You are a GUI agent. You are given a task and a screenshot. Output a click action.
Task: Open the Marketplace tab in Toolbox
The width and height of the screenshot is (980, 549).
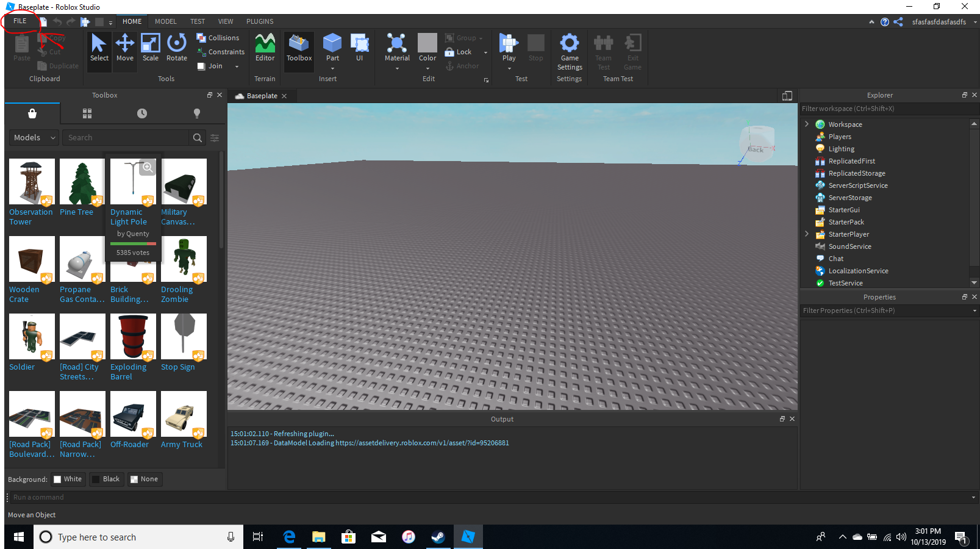click(x=32, y=113)
